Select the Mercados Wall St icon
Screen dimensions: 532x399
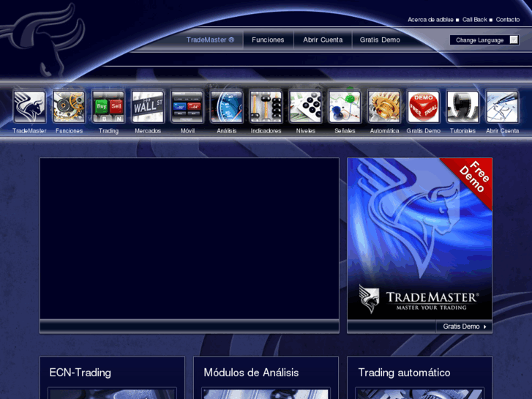(x=148, y=107)
